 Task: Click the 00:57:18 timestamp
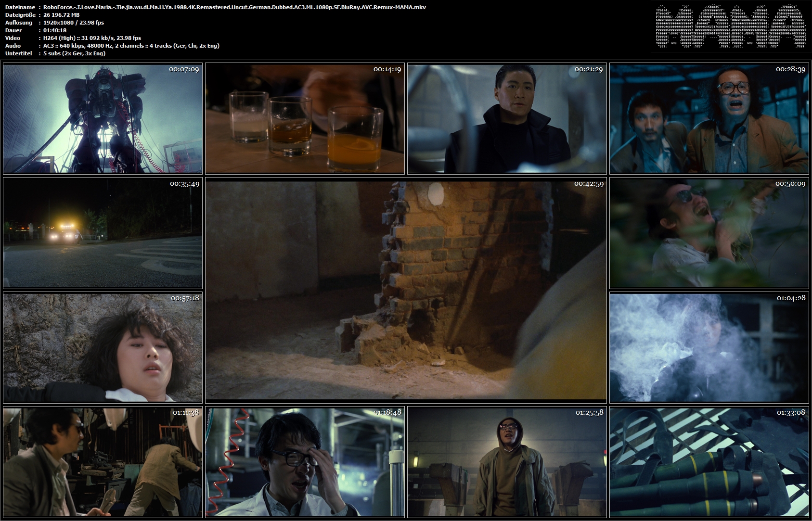tap(185, 298)
